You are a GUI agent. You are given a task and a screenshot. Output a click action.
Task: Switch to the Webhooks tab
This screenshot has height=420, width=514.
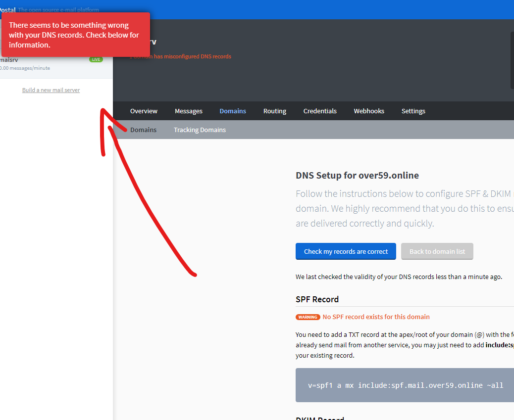369,111
